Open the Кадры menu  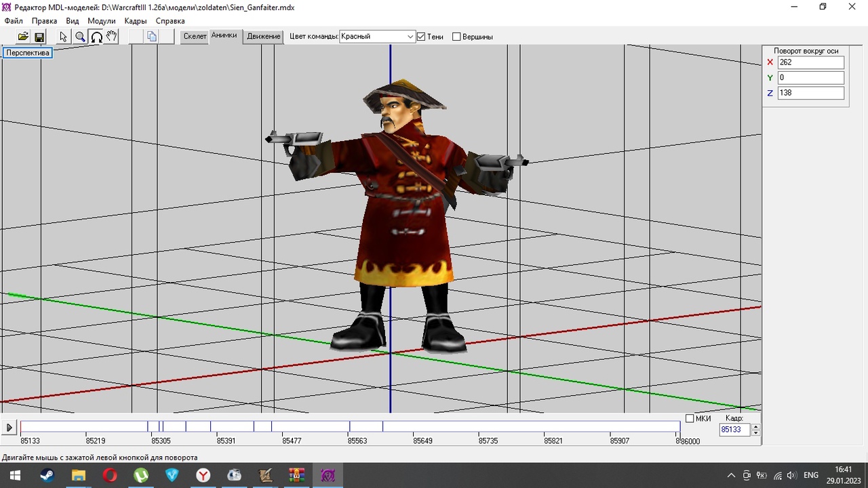click(136, 21)
